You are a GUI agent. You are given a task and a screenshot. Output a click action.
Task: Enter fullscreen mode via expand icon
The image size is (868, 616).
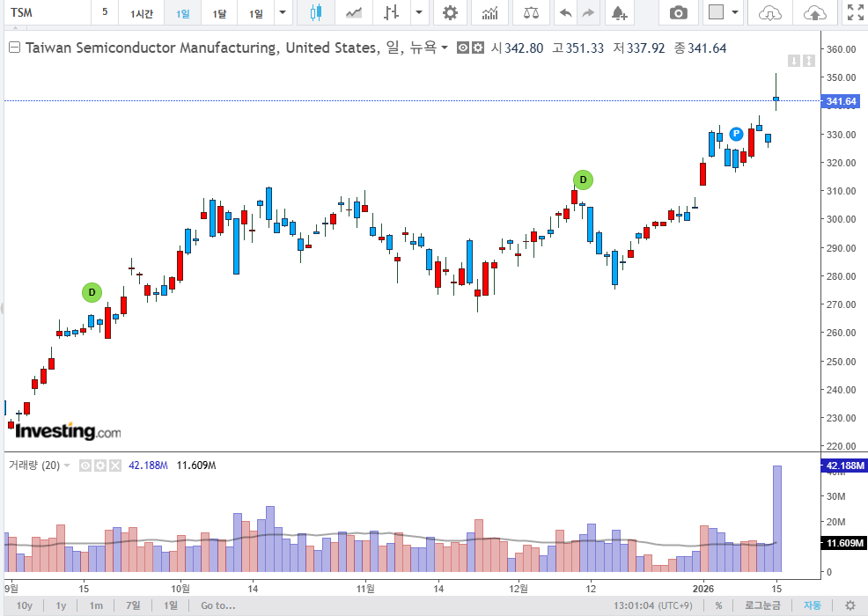point(854,13)
